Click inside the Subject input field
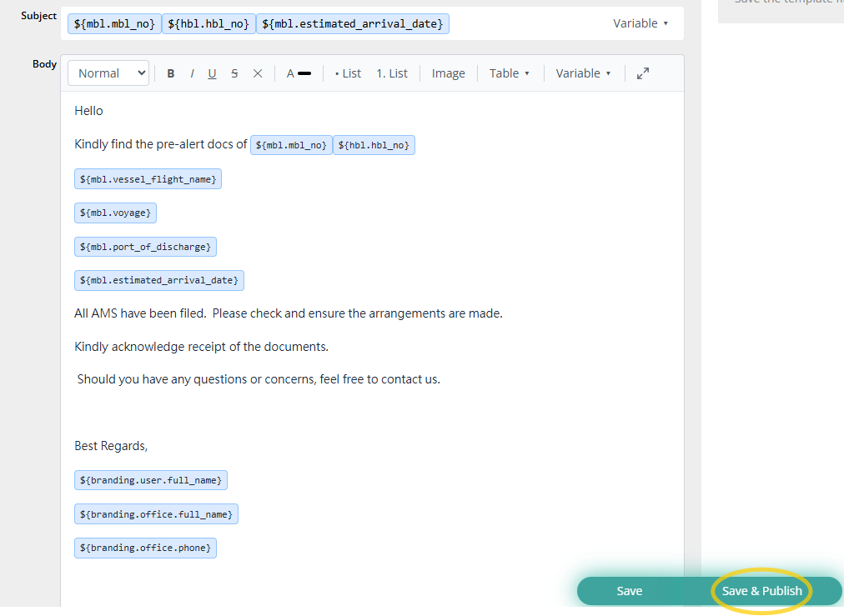Viewport: 844px width, 616px height. [372, 23]
